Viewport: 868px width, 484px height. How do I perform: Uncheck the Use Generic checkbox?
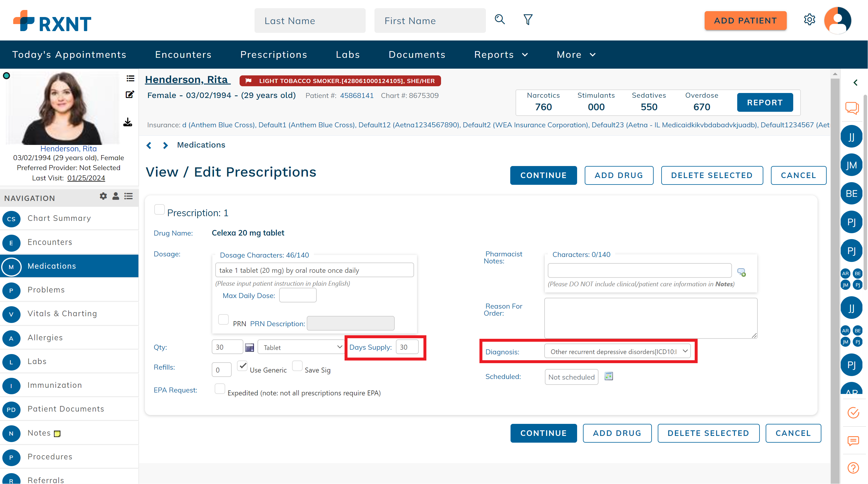coord(242,366)
